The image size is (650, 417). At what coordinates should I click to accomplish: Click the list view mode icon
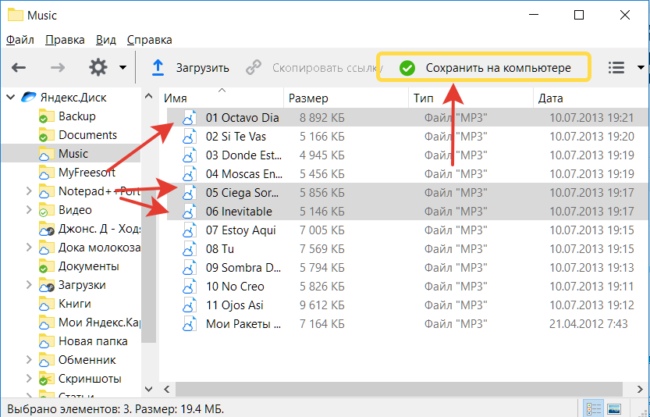[x=616, y=67]
